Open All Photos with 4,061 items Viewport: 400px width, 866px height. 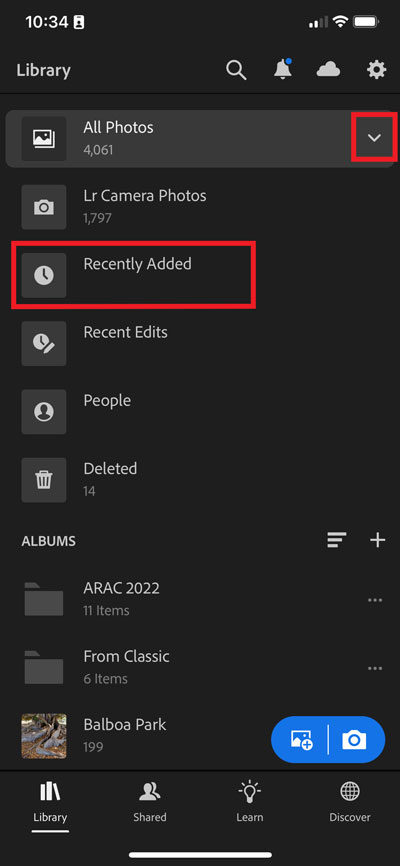(x=200, y=139)
